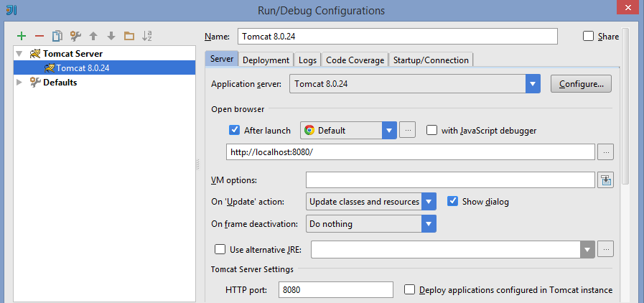Image resolution: width=644 pixels, height=303 pixels.
Task: Switch to the Code Coverage tab
Action: pos(355,60)
